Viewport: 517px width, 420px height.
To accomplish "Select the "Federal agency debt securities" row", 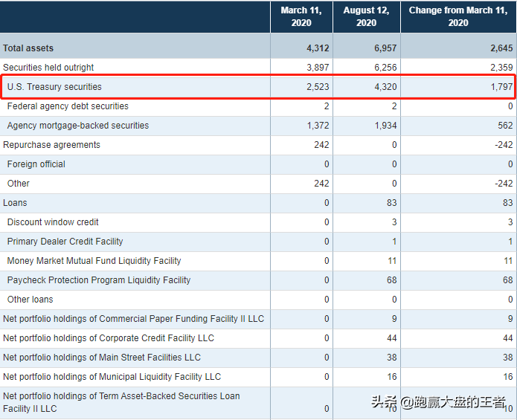I will click(68, 106).
